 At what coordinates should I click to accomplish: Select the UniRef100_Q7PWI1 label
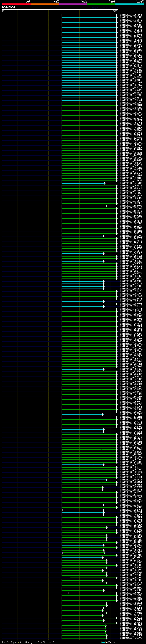(x=131, y=241)
